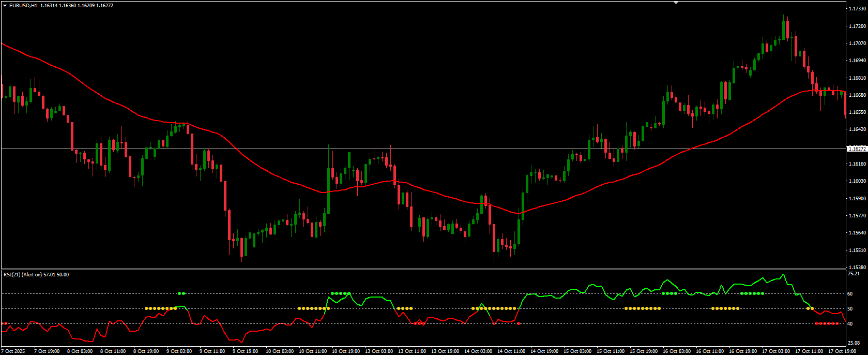Click RSI level label 60
Screen dimensions: 868x355
850,294
